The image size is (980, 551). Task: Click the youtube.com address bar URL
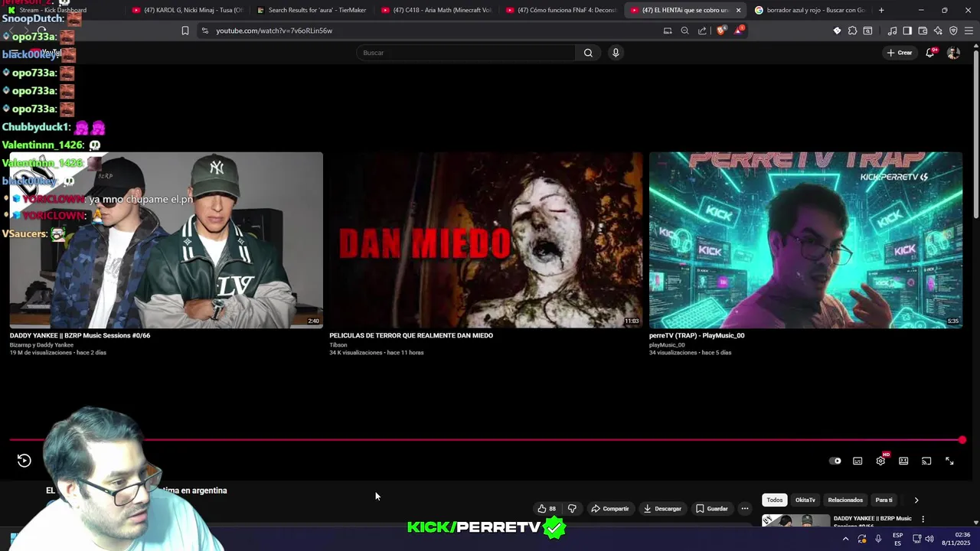coord(274,31)
